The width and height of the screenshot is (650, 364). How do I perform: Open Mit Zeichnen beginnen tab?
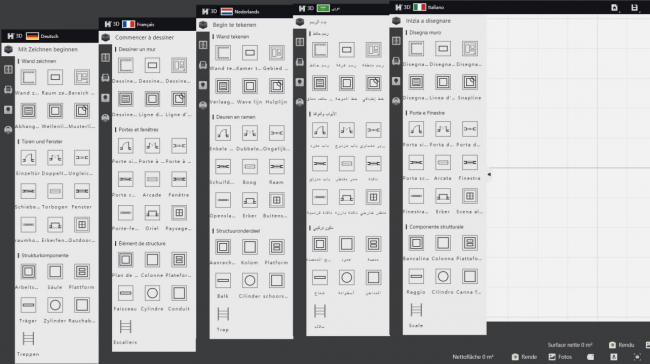[48, 49]
